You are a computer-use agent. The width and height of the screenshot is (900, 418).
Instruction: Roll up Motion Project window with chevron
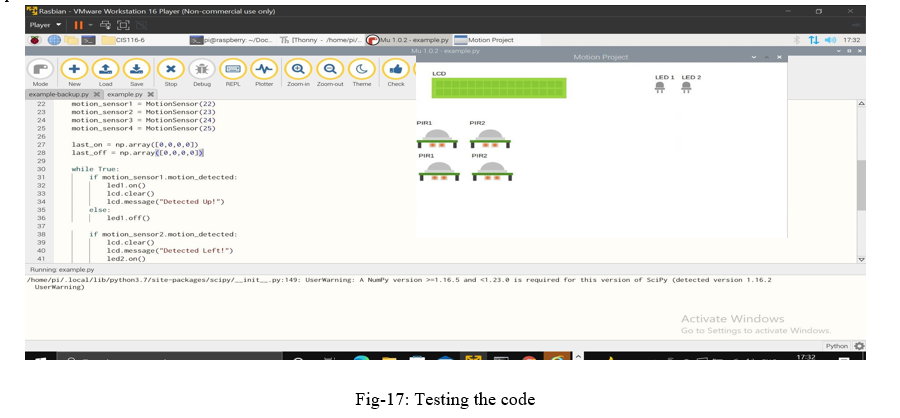tap(754, 57)
